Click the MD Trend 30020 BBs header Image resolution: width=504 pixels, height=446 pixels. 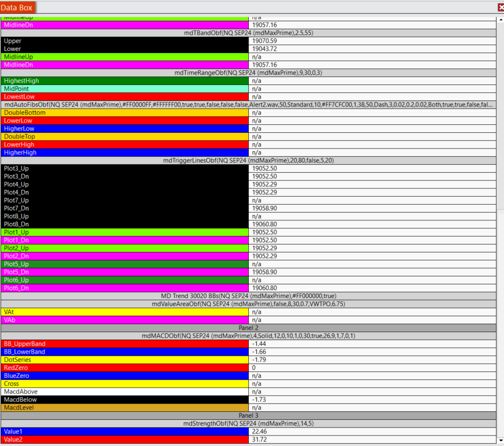tap(248, 296)
